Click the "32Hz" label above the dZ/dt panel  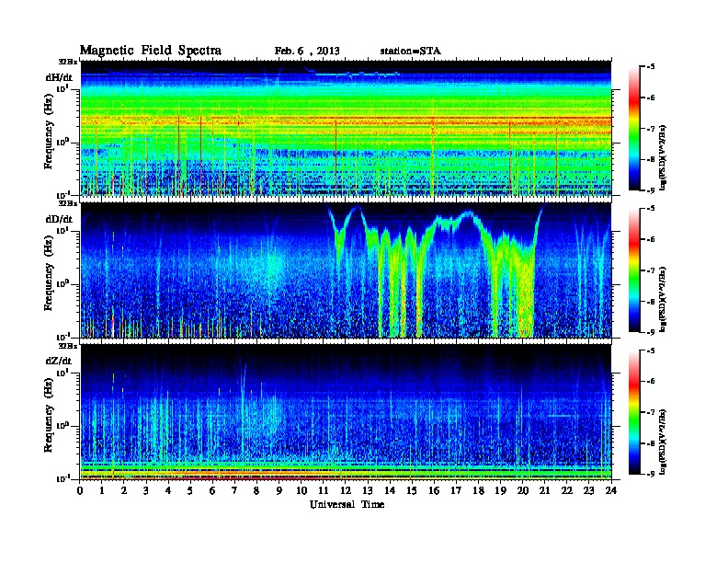(68, 346)
